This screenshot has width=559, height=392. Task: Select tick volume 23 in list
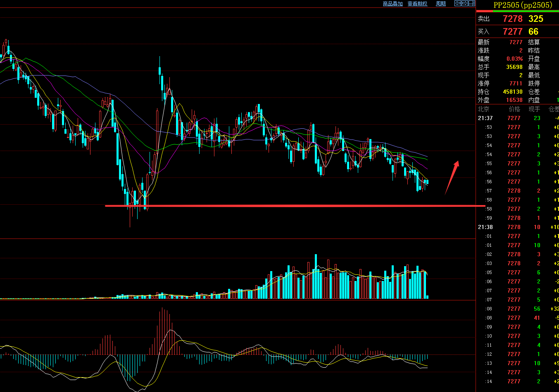click(537, 118)
